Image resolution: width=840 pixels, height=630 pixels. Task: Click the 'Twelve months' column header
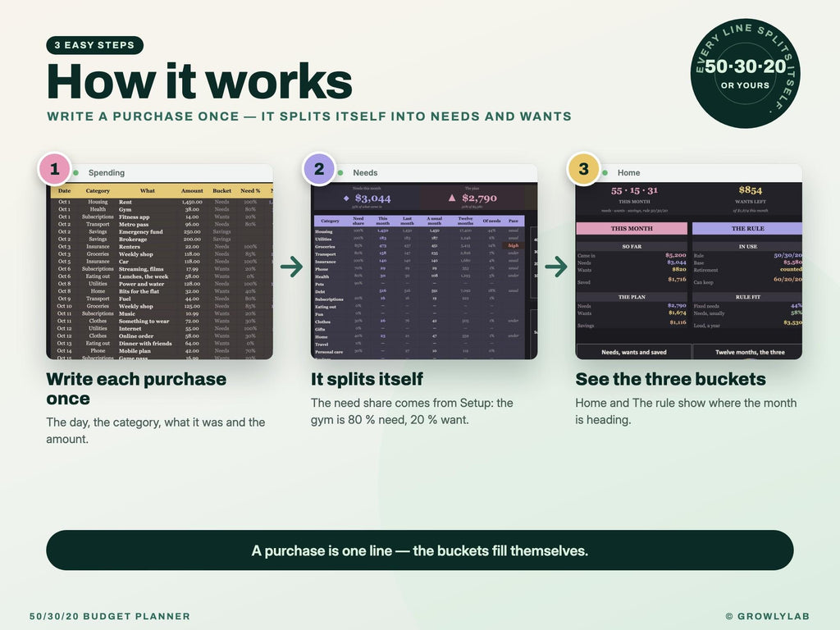tap(465, 221)
